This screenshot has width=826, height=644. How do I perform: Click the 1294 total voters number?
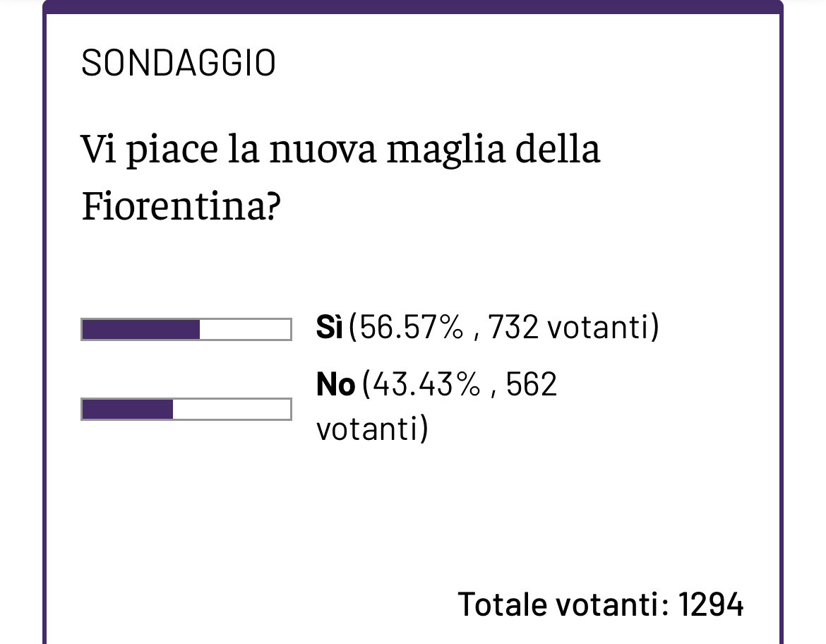pyautogui.click(x=711, y=604)
